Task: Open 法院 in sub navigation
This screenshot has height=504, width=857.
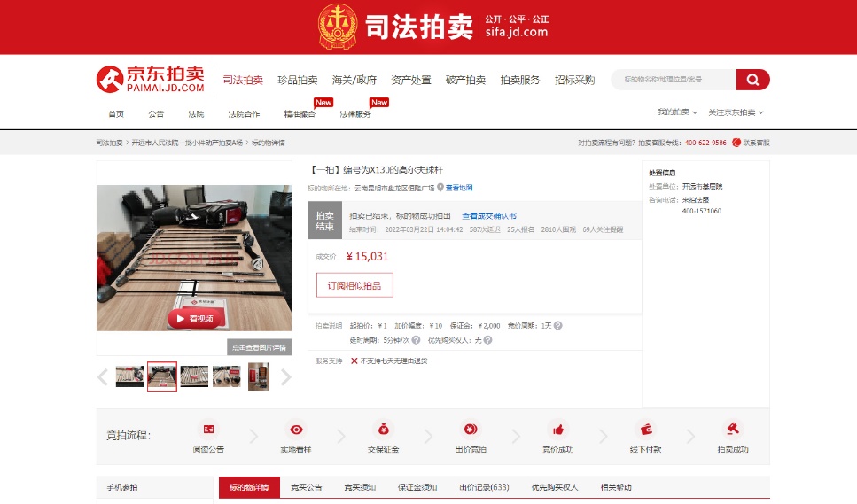Action: pyautogui.click(x=196, y=113)
